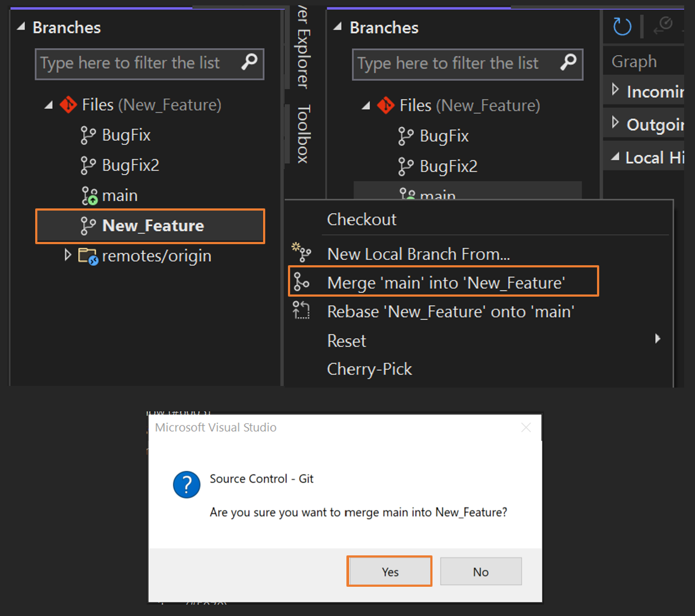The height and width of the screenshot is (616, 695).
Task: Click the merge icon on the merge menu entry
Action: point(301,282)
